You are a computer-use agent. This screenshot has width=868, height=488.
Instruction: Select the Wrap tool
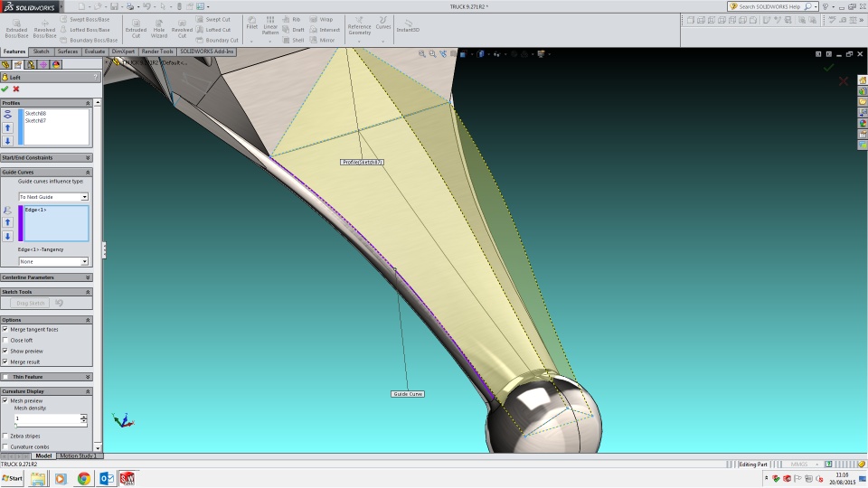(321, 19)
